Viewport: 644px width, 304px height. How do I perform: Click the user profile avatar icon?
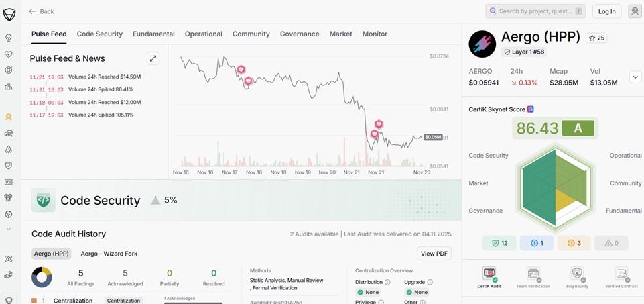tap(635, 11)
